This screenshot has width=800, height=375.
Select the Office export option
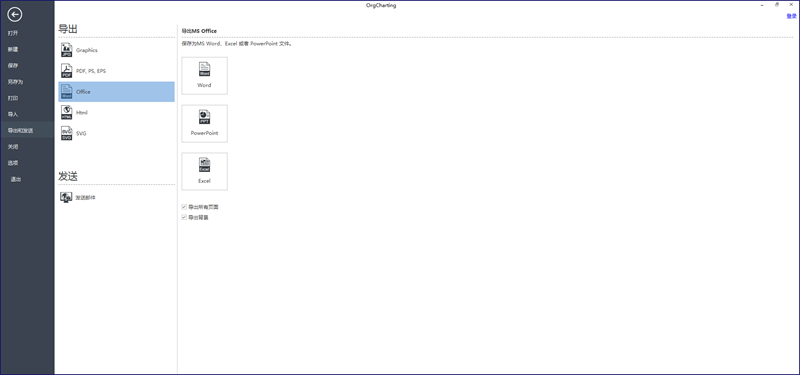(116, 92)
